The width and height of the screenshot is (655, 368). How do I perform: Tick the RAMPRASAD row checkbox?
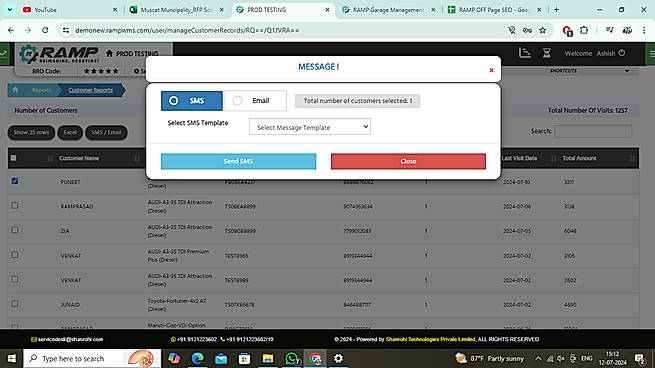15,206
